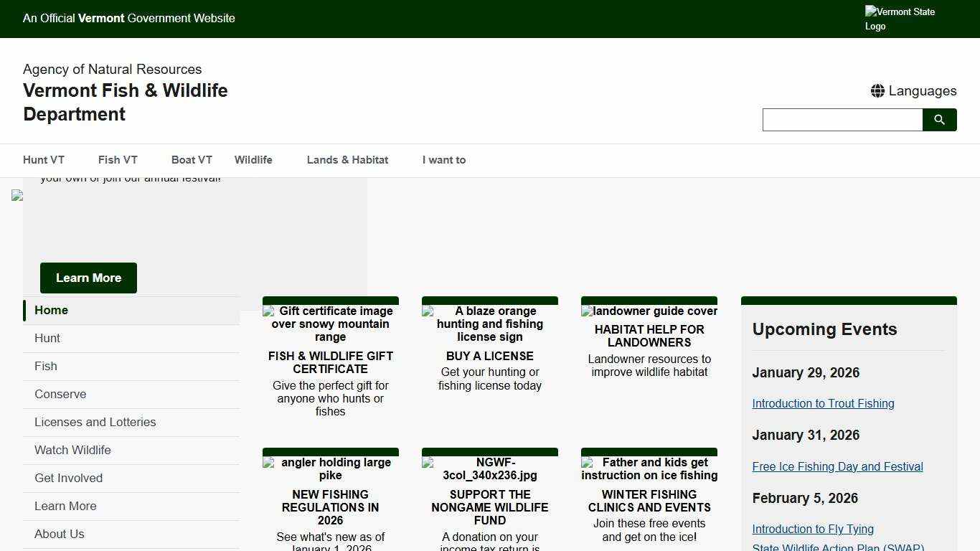Viewport: 980px width, 551px height.
Task: Open the Languages globe selector
Action: [913, 91]
